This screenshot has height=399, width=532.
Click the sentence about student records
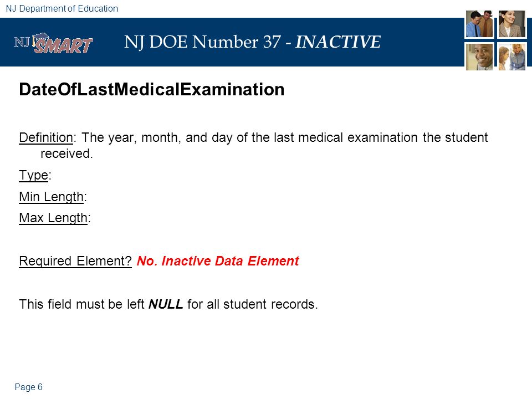(168, 304)
